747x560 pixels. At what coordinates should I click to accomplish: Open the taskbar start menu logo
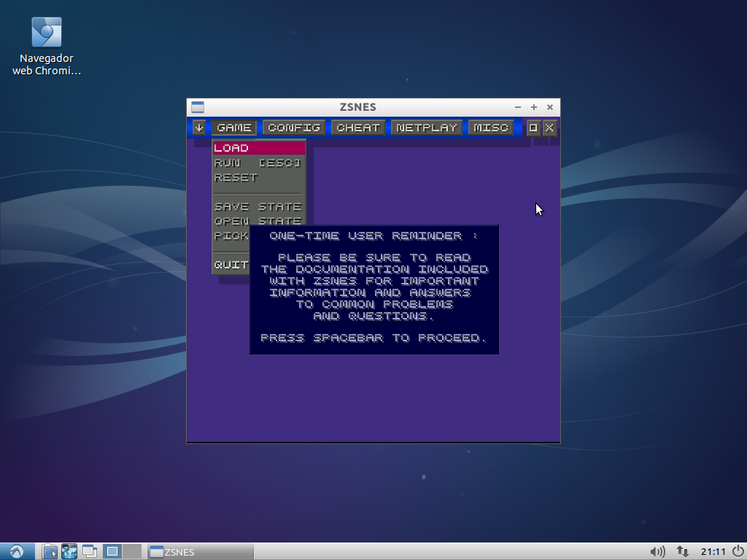(17, 551)
